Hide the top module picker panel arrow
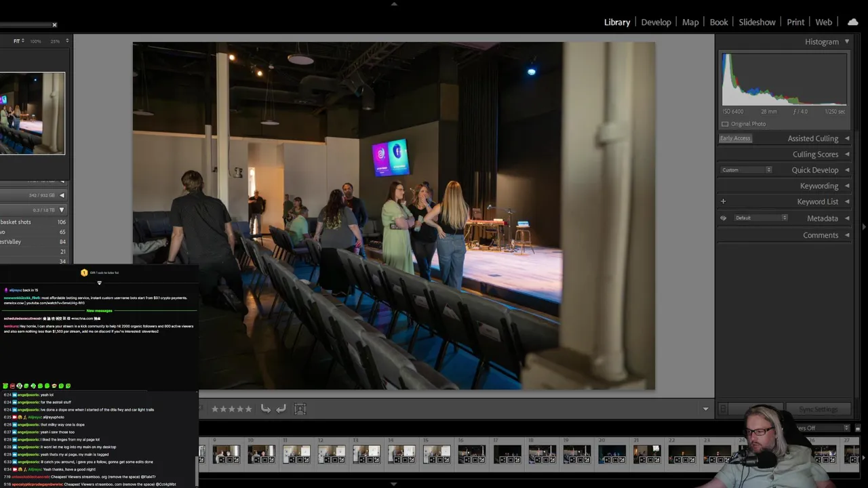 coord(394,3)
